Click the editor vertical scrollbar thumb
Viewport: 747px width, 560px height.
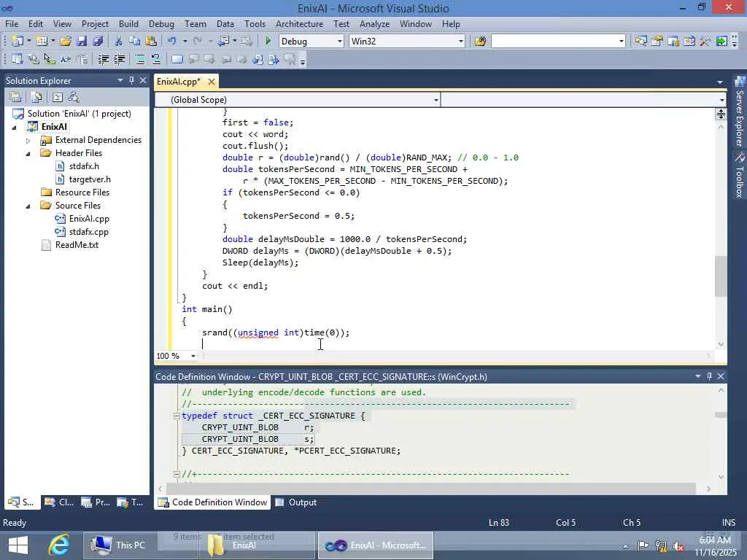pos(720,276)
